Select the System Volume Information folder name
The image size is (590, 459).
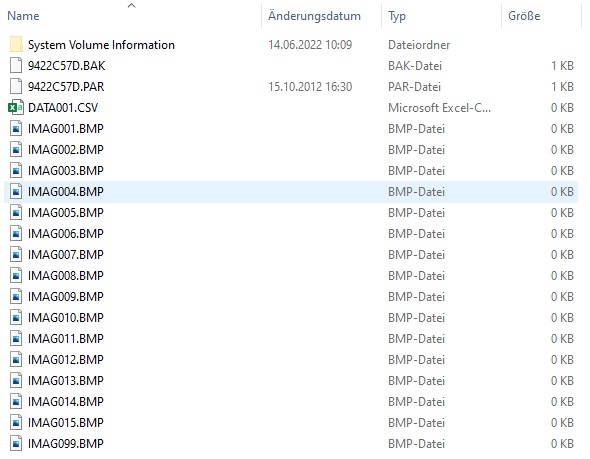pyautogui.click(x=101, y=45)
